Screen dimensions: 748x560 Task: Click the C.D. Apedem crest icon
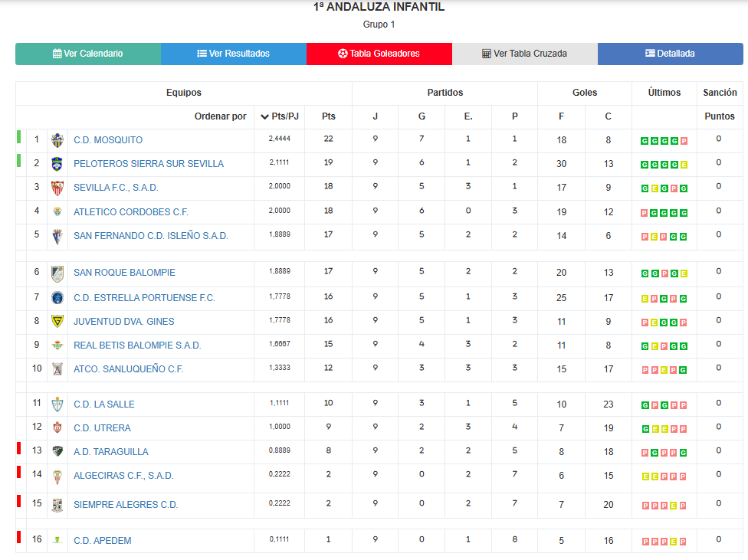pyautogui.click(x=57, y=540)
